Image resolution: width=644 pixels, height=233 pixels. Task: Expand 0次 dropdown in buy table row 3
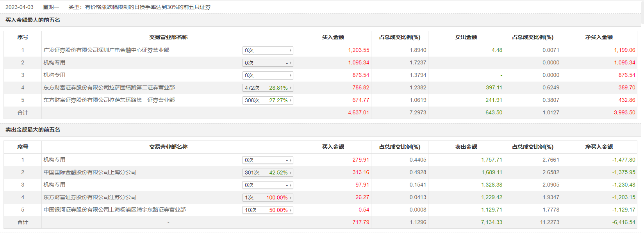pyautogui.click(x=268, y=75)
